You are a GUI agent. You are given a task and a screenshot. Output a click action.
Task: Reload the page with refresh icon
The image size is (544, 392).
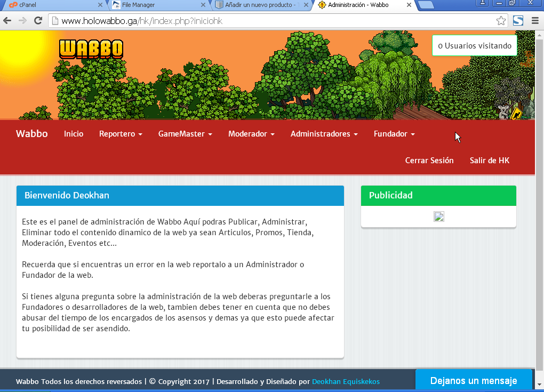(x=38, y=21)
